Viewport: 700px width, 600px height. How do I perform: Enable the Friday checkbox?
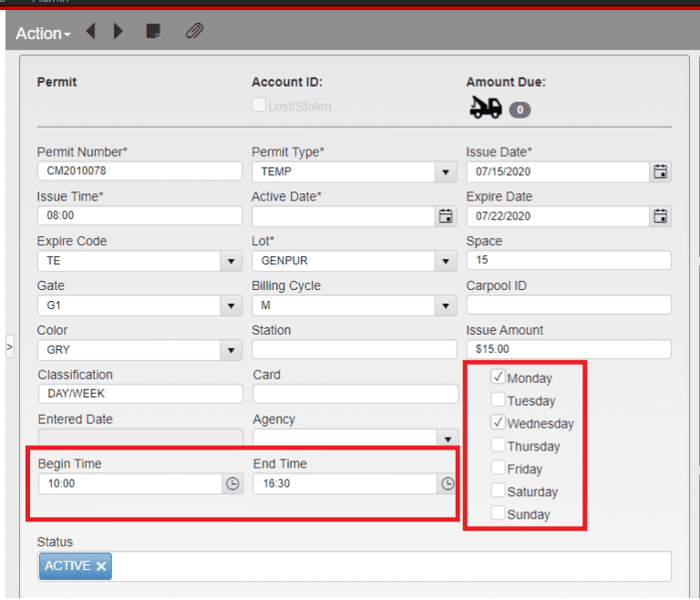(x=499, y=468)
